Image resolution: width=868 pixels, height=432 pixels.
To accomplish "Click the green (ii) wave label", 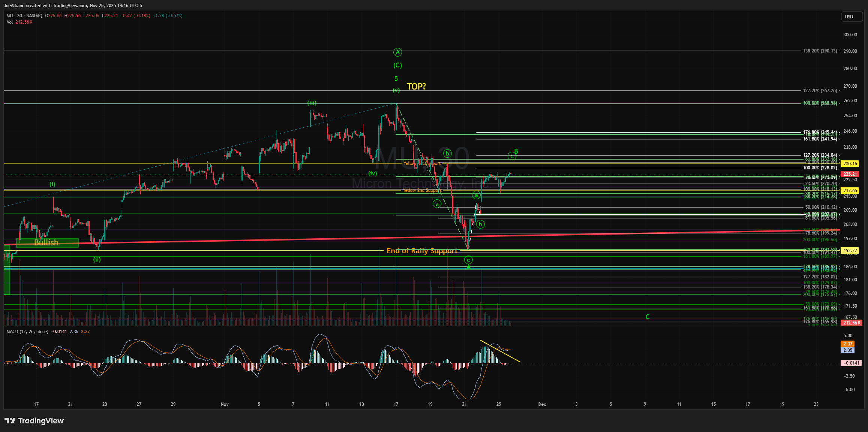I will pyautogui.click(x=97, y=259).
